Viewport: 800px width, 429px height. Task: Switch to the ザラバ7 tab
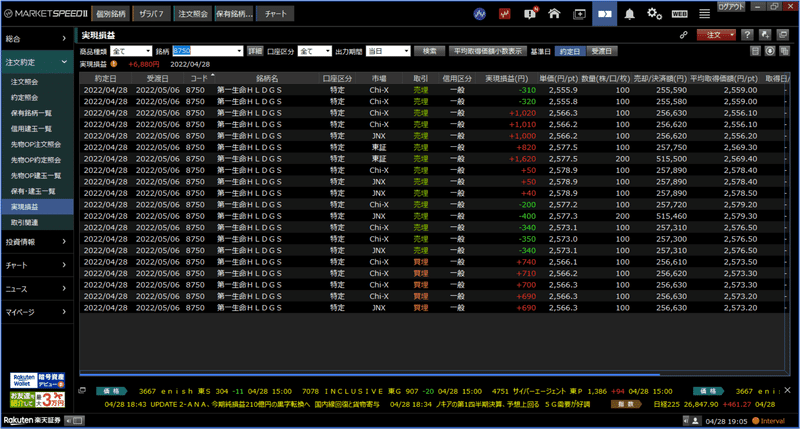pyautogui.click(x=152, y=14)
